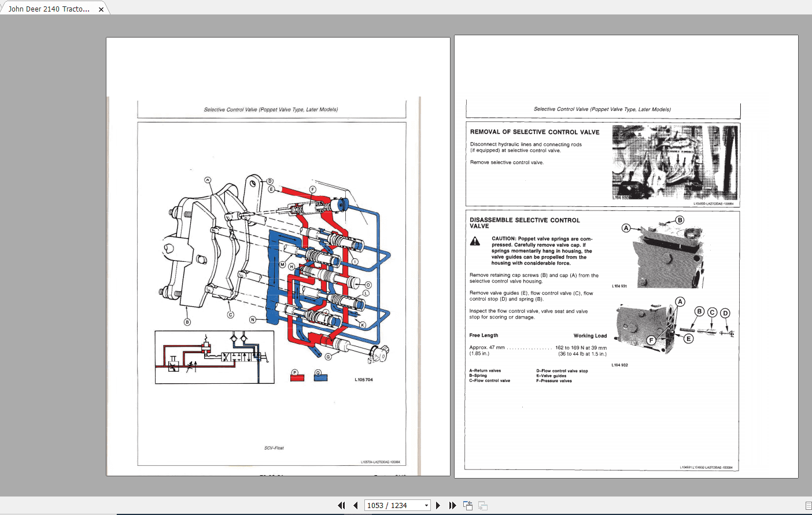812x515 pixels.
Task: Open the page number dropdown
Action: pos(426,505)
